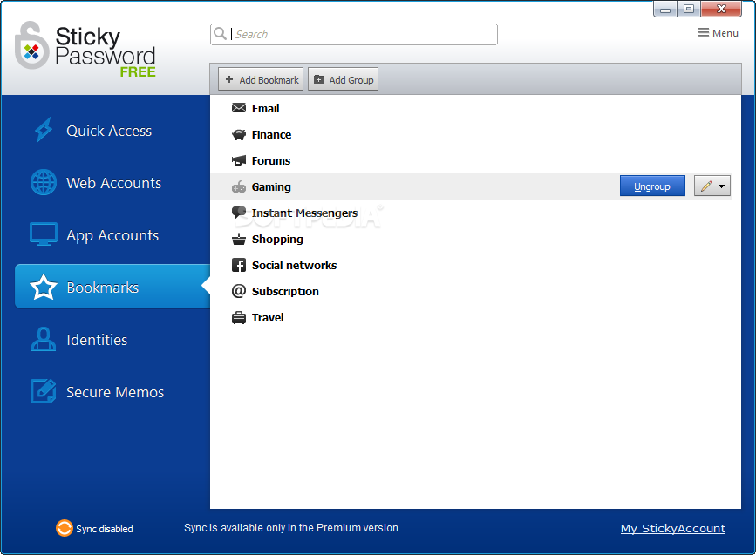Click the Add Group button
Viewport: 756px width, 555px height.
pos(344,79)
